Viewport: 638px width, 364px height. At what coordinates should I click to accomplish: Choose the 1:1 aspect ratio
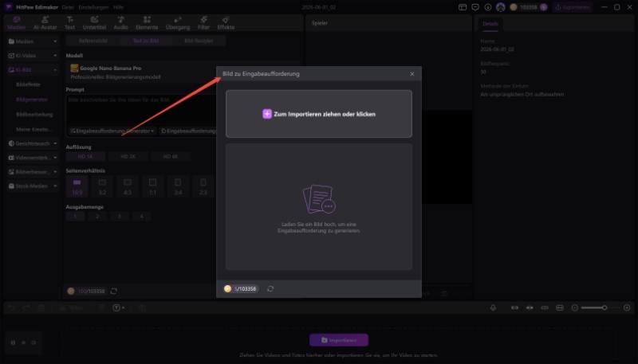click(152, 186)
